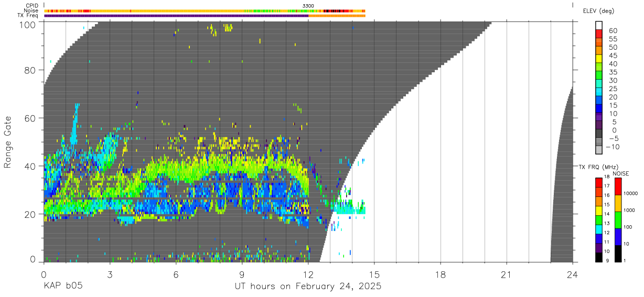Screen dimensions: 644x297
Task: Click the NOISE legend label "1000"
Action: [629, 210]
